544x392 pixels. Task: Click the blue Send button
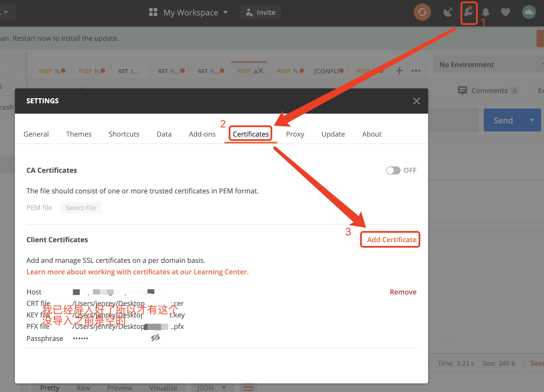tap(504, 120)
